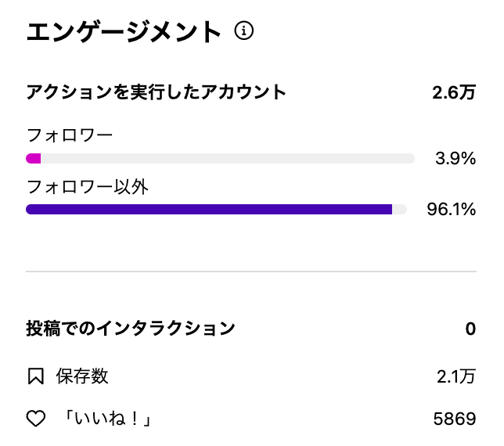Image resolution: width=504 pixels, height=446 pixels.
Task: Click the heart icon next to いいね
Action: 36,419
